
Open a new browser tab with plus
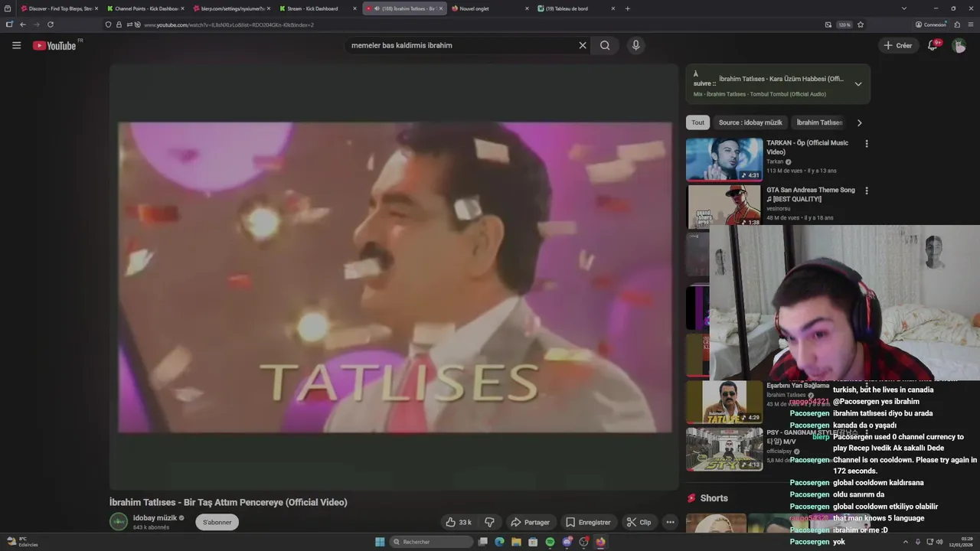pos(628,8)
